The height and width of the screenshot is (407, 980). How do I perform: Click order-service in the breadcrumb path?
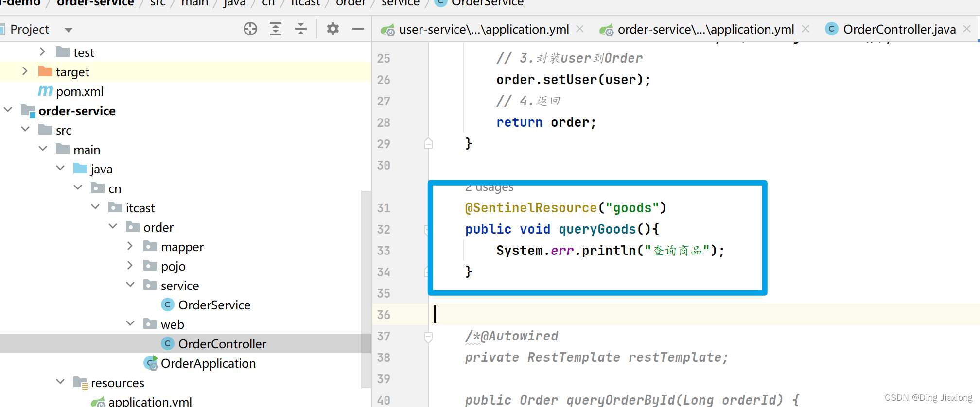click(x=95, y=3)
